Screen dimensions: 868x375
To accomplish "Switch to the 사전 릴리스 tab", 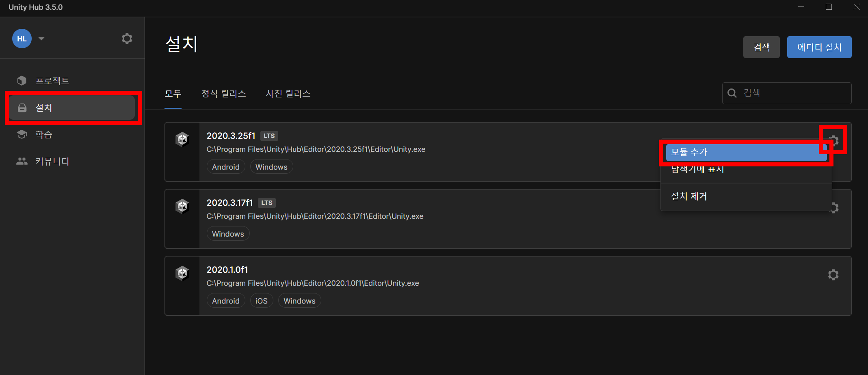I will (288, 94).
